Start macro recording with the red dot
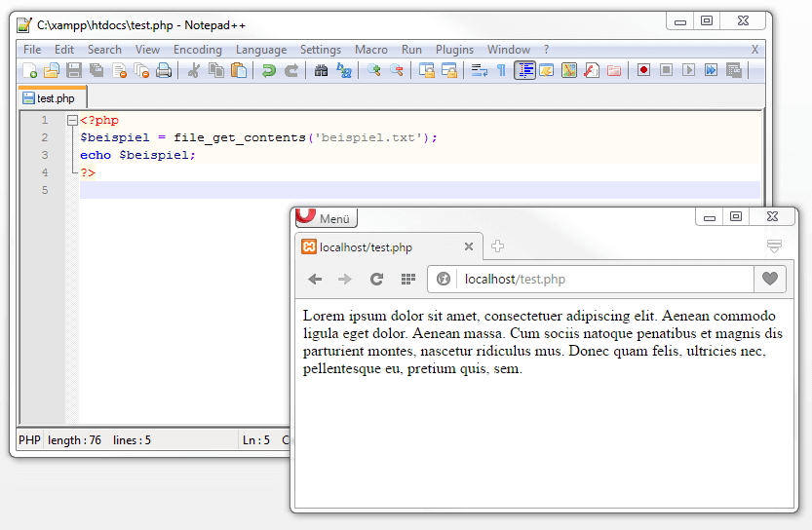This screenshot has width=812, height=530. pos(644,70)
